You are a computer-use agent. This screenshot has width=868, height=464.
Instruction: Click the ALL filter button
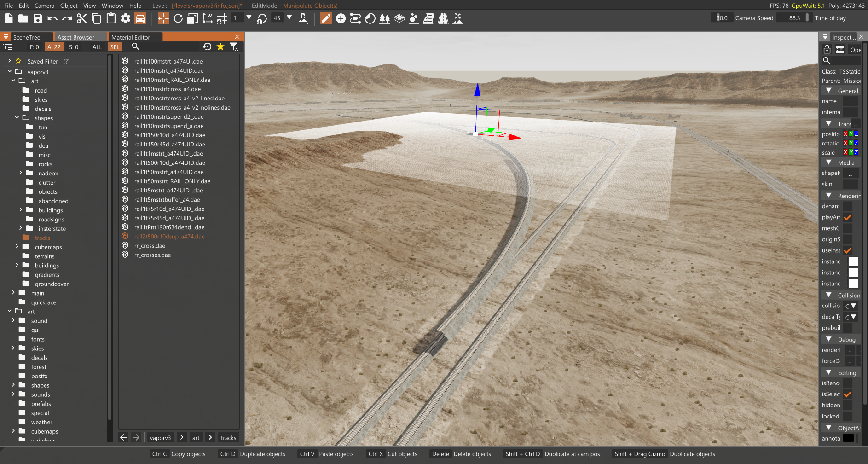pyautogui.click(x=97, y=47)
